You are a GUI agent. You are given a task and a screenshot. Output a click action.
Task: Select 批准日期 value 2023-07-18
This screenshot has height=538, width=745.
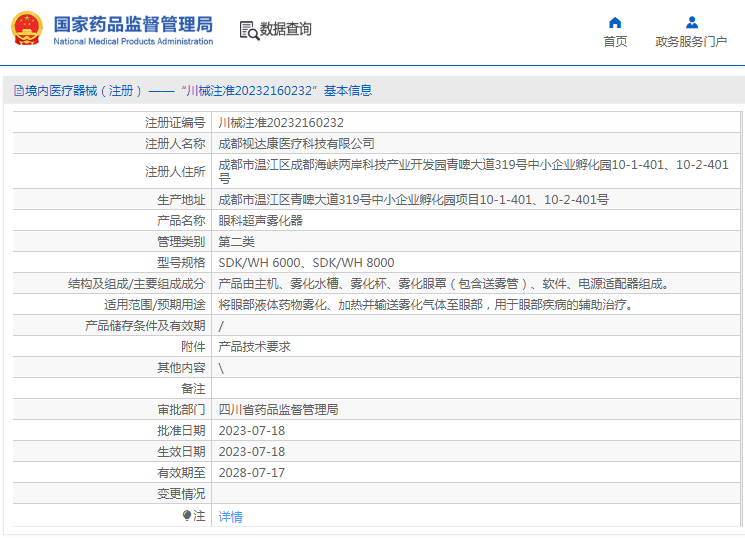(x=252, y=431)
